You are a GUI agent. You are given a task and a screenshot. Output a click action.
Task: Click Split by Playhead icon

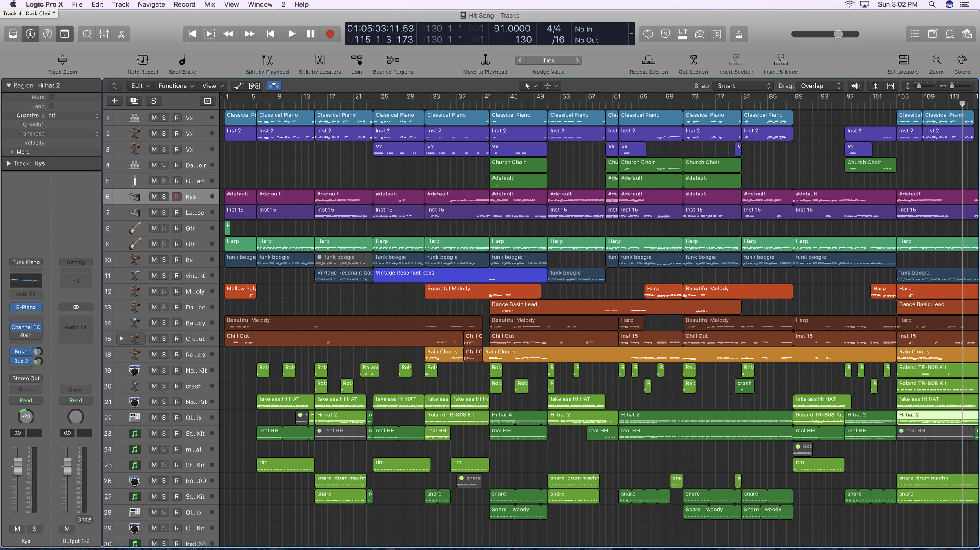tap(267, 60)
